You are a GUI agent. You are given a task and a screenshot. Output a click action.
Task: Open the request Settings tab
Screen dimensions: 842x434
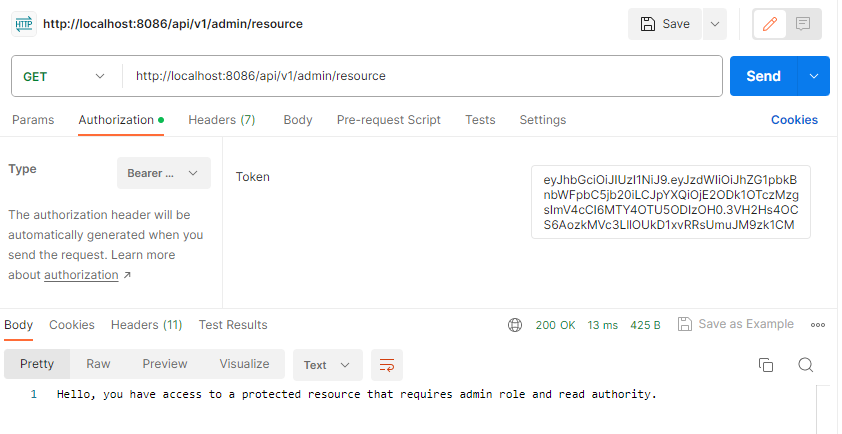coord(542,120)
